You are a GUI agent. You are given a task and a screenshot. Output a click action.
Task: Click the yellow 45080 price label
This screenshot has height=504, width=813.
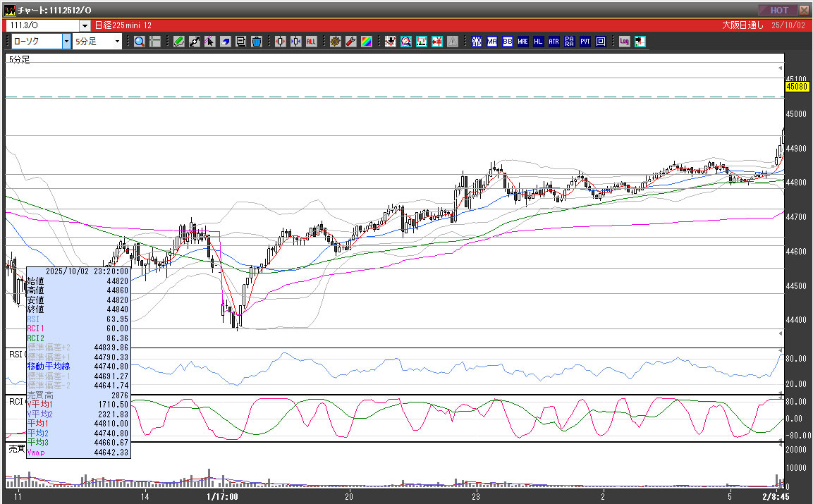(x=796, y=86)
